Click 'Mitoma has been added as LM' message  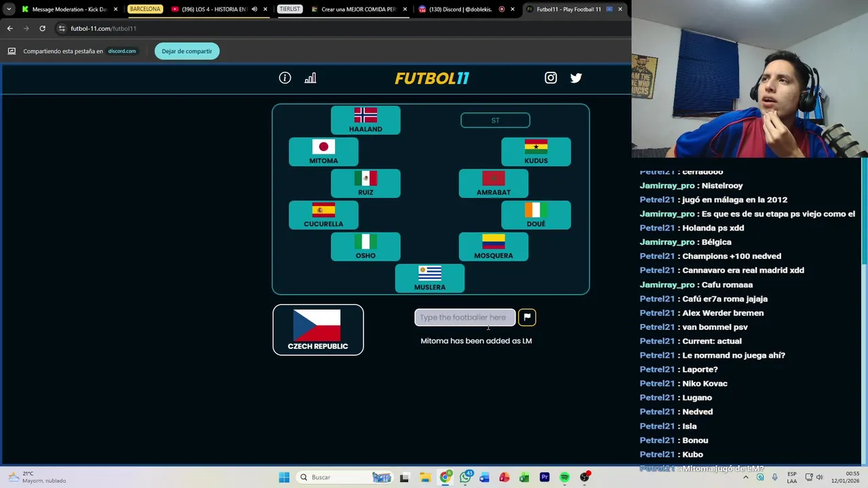tap(476, 341)
